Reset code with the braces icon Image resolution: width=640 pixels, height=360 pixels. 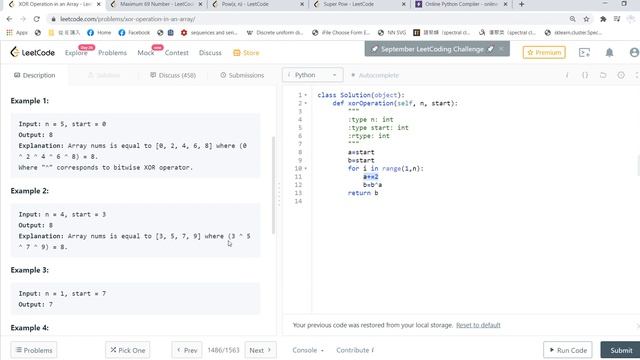pos(585,75)
